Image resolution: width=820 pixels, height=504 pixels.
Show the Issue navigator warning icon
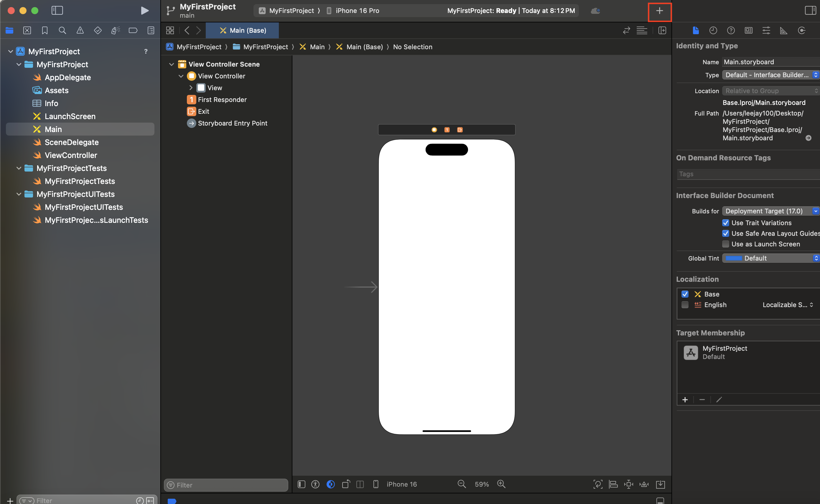point(80,31)
